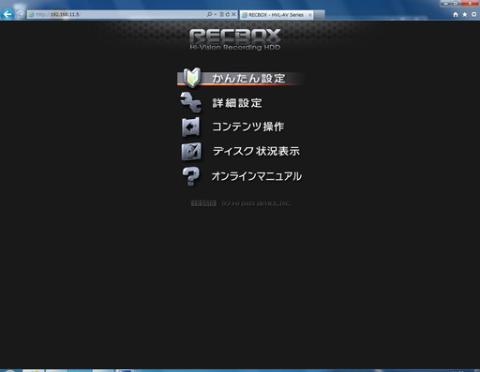Open ディスク状況表示 disk status

pyautogui.click(x=256, y=151)
